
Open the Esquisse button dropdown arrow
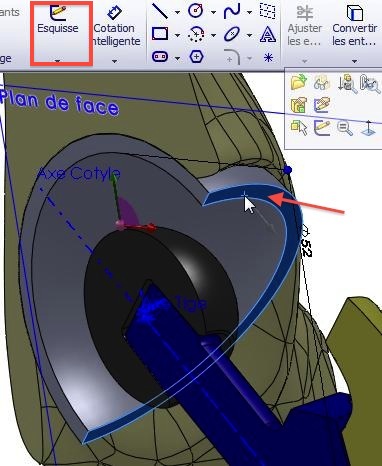(58, 61)
